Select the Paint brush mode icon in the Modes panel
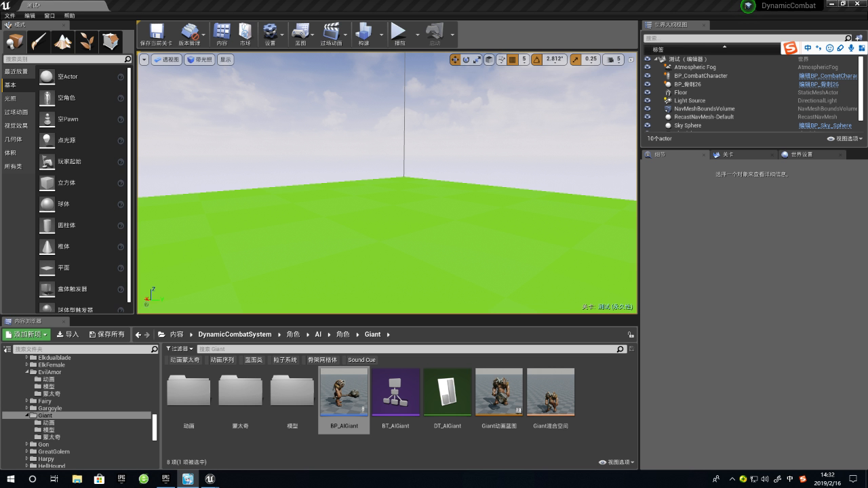 pyautogui.click(x=39, y=42)
